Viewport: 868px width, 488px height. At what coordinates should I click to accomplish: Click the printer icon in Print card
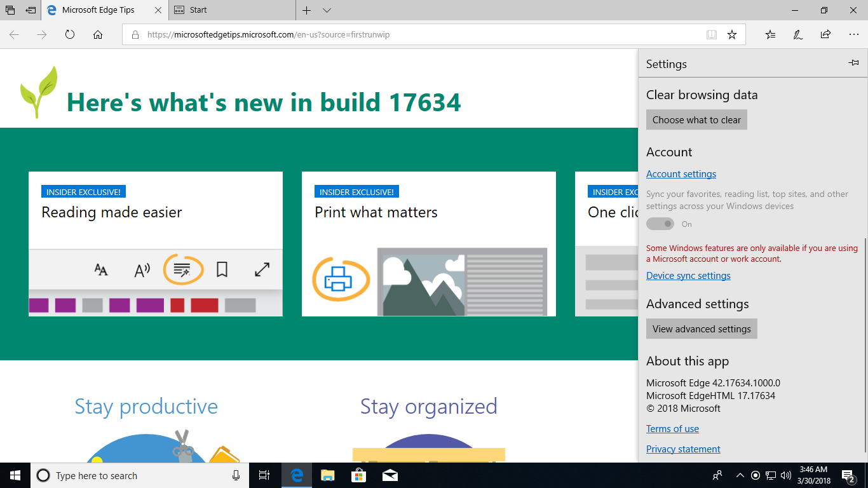(x=339, y=279)
